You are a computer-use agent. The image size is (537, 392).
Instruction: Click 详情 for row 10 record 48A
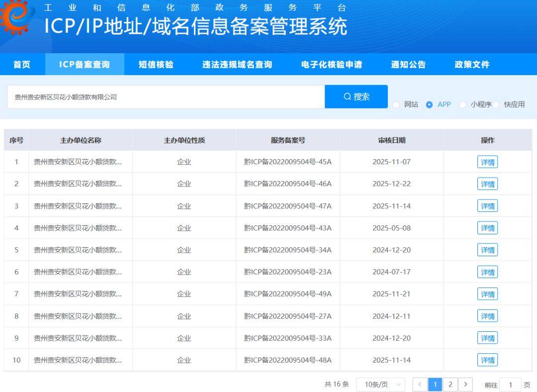pyautogui.click(x=487, y=360)
